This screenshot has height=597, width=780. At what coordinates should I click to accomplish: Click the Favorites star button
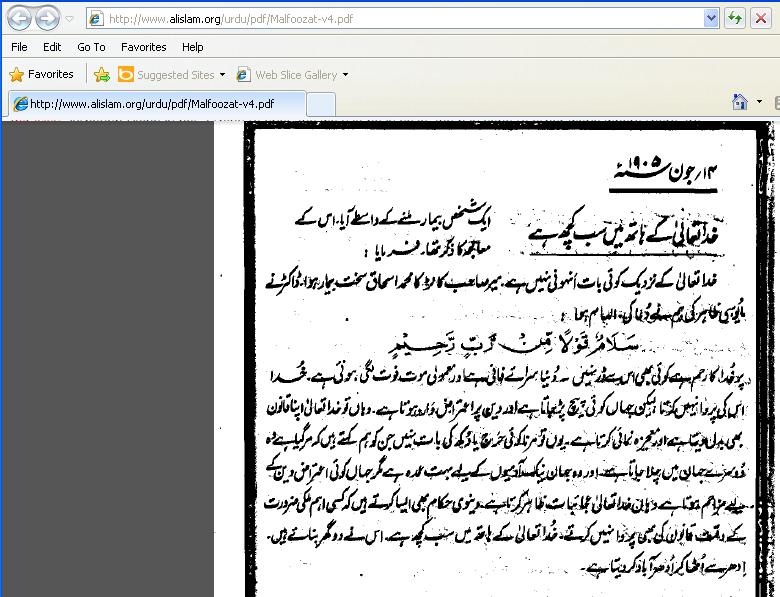[41, 74]
